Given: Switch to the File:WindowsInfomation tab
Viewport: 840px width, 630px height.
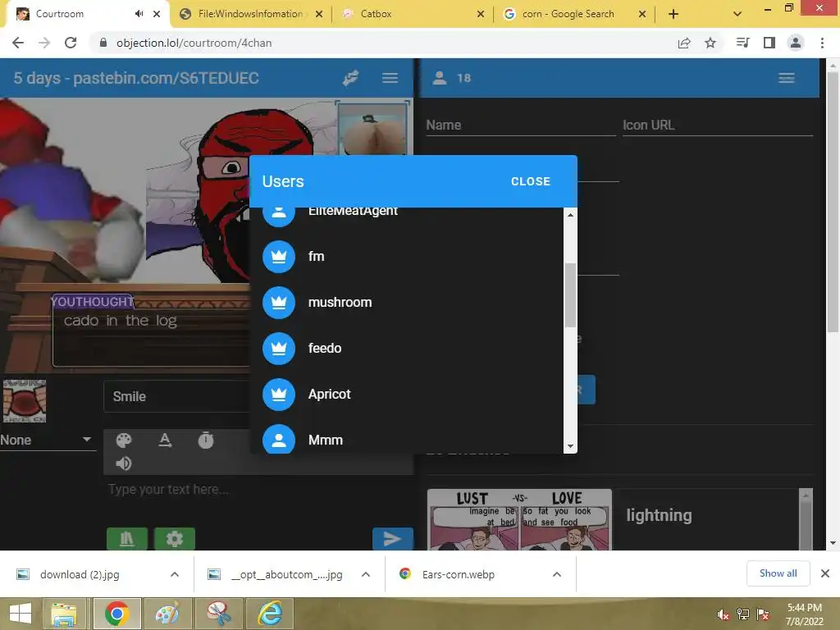Looking at the screenshot, I should click(251, 14).
